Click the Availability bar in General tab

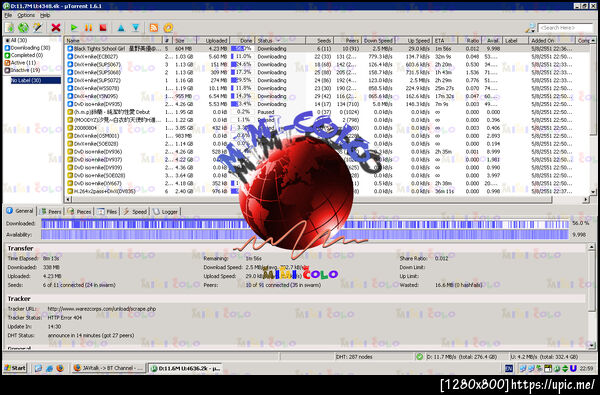(x=305, y=235)
